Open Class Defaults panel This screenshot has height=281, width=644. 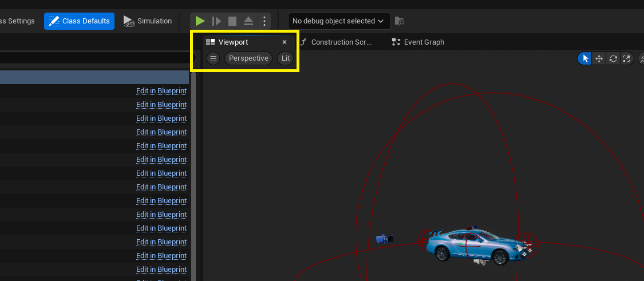pos(80,21)
